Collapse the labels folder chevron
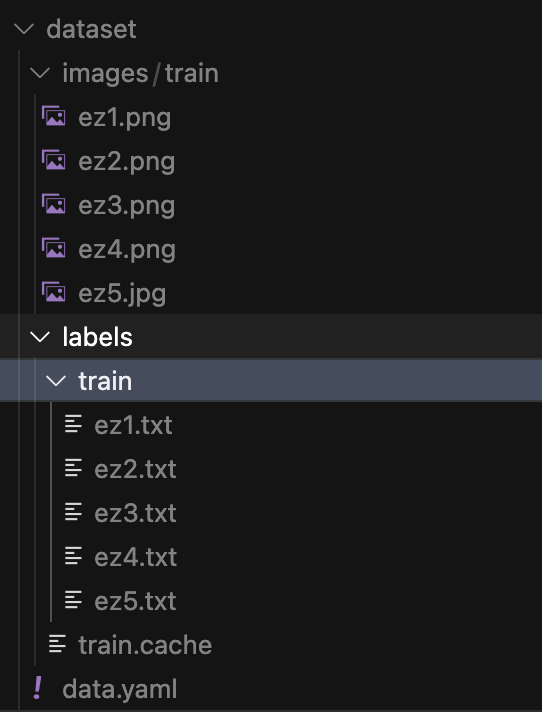Image resolution: width=542 pixels, height=712 pixels. 40,336
